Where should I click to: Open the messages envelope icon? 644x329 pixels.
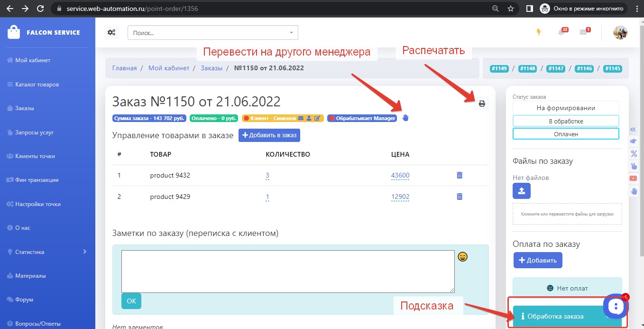pos(584,32)
